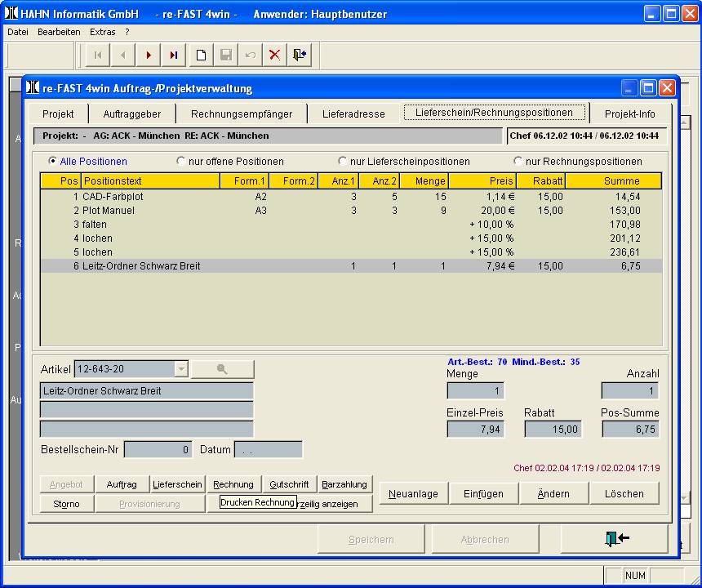Click the Leitz-Ordner Schwarz Breit description field
The height and width of the screenshot is (588, 702).
[146, 390]
